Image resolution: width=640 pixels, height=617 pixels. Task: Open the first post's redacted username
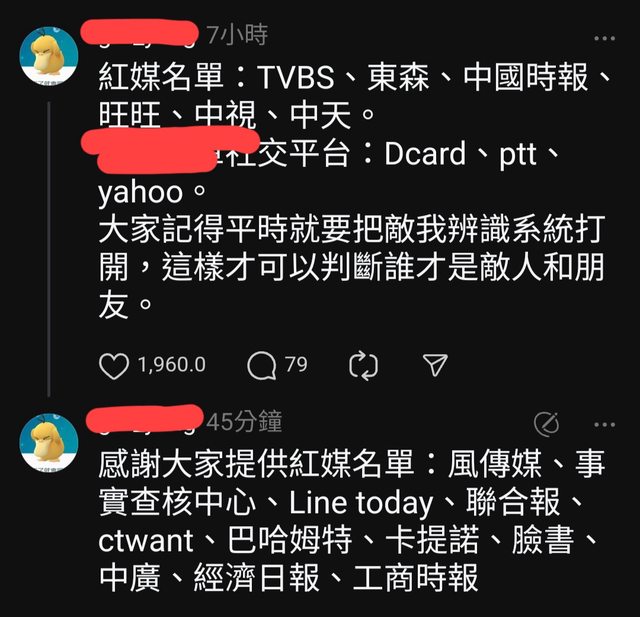tap(140, 33)
